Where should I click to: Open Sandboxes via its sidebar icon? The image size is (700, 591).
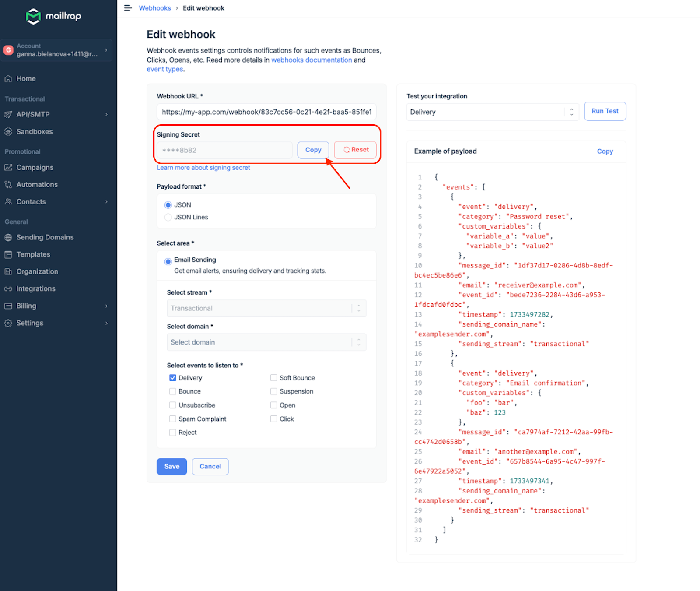click(x=8, y=131)
